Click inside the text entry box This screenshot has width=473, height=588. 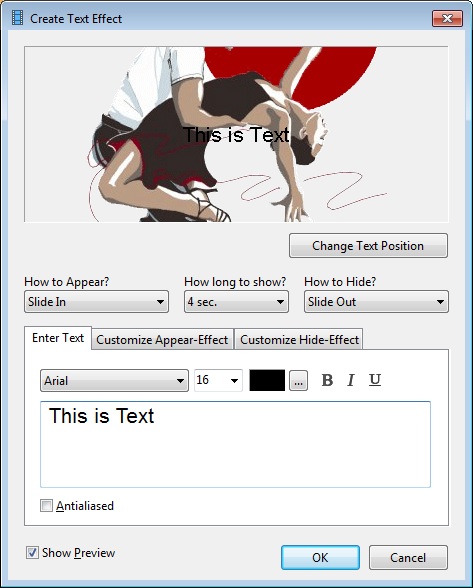coord(236,444)
